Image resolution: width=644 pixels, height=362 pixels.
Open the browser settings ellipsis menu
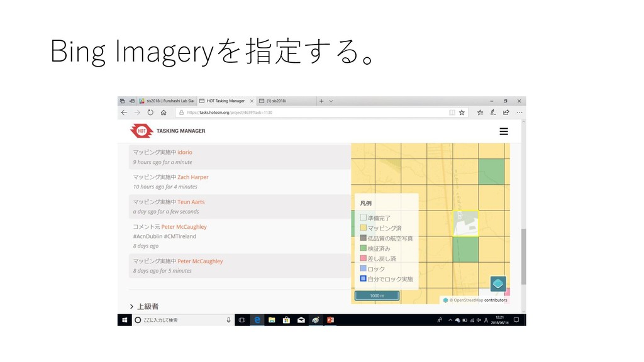tap(519, 112)
